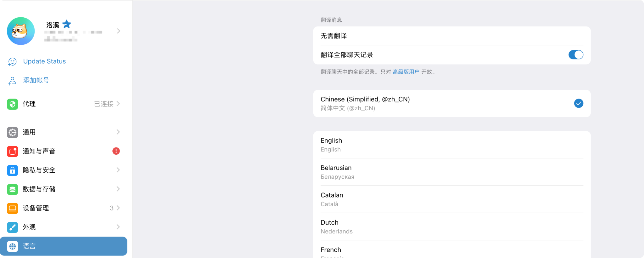
Task: Expand the 通用 row chevron
Action: coord(118,132)
